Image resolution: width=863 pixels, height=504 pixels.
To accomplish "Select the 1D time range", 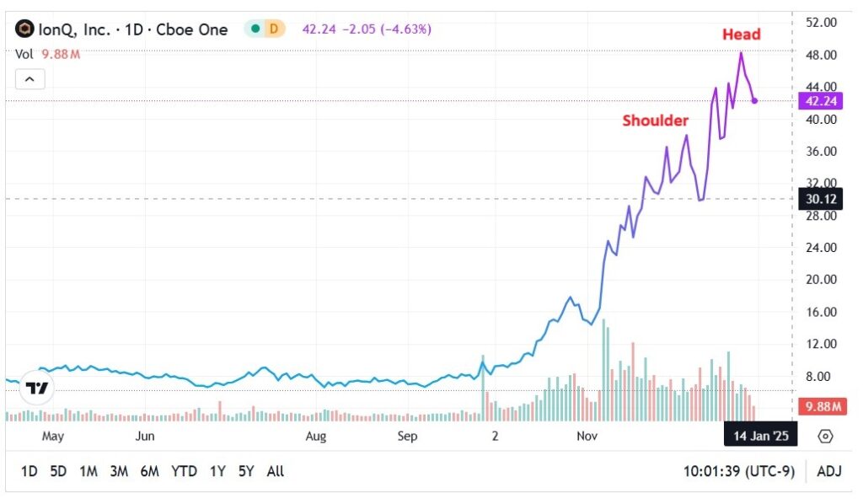I will click(29, 471).
